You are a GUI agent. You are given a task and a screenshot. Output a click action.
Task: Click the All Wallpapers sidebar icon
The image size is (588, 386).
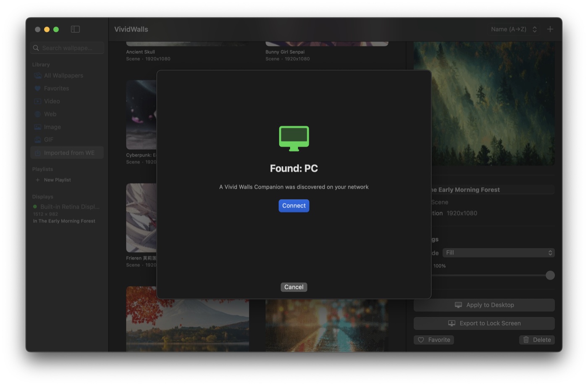click(38, 76)
